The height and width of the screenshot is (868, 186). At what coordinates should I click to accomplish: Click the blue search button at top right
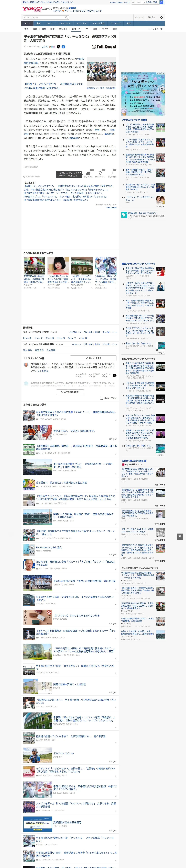161,2
